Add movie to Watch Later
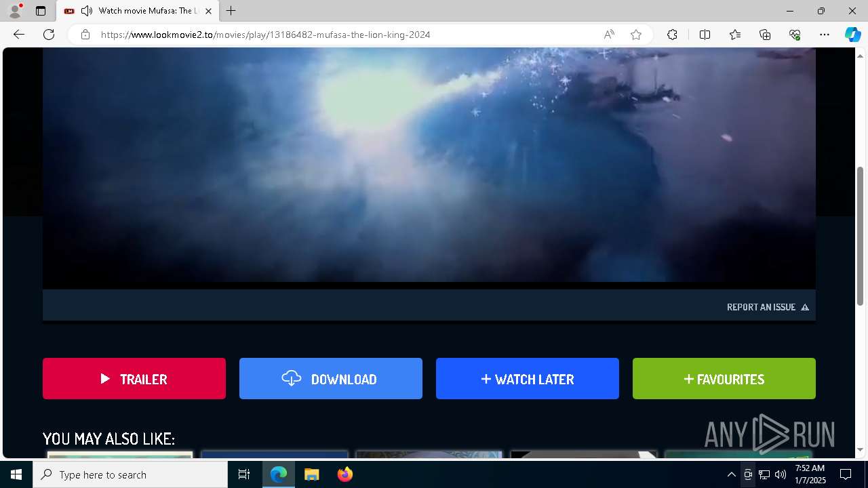Image resolution: width=868 pixels, height=488 pixels. [x=528, y=379]
